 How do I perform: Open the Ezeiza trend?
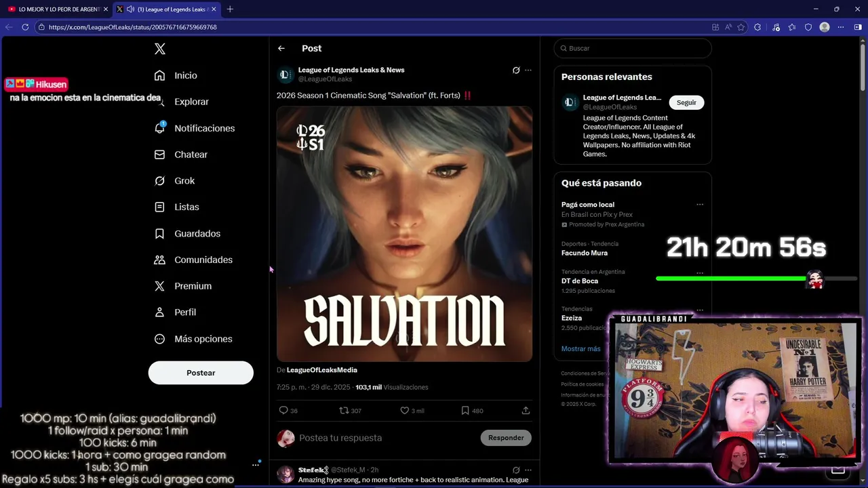pos(572,318)
